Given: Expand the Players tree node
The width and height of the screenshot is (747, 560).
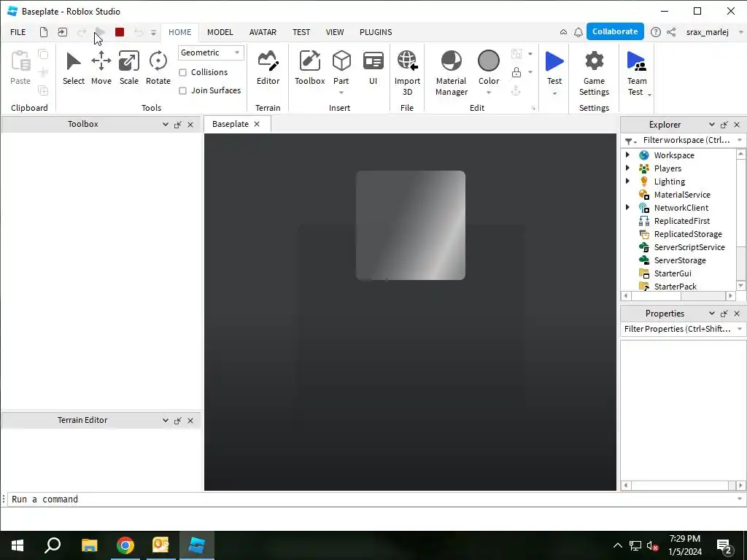Looking at the screenshot, I should coord(628,168).
